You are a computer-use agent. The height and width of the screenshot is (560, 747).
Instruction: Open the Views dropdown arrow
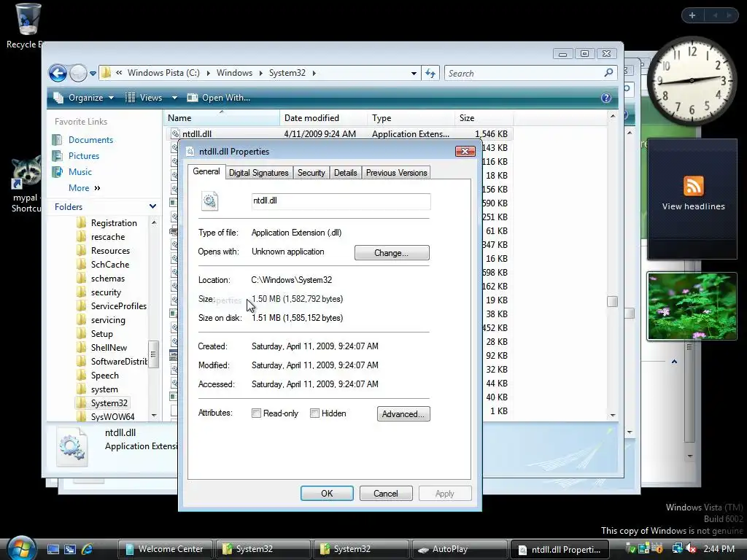174,98
